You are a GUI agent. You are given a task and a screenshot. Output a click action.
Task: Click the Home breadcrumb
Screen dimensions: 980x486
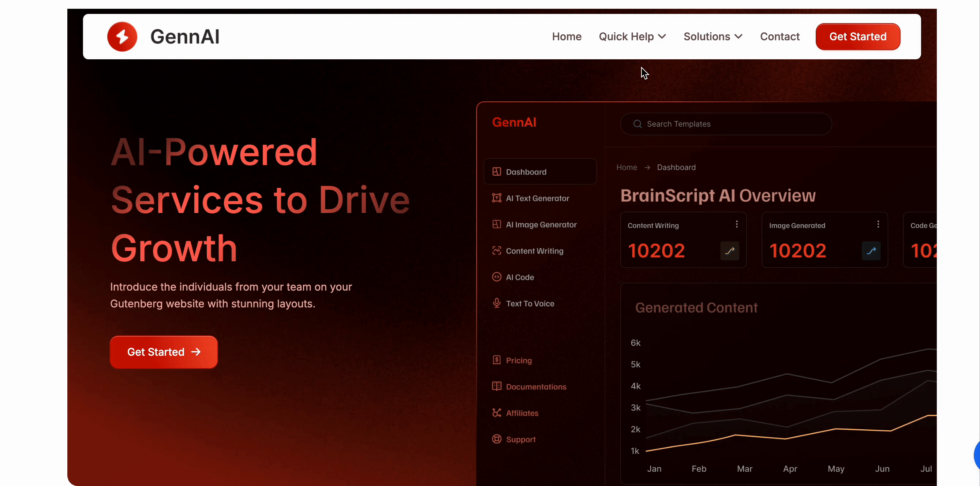(626, 167)
